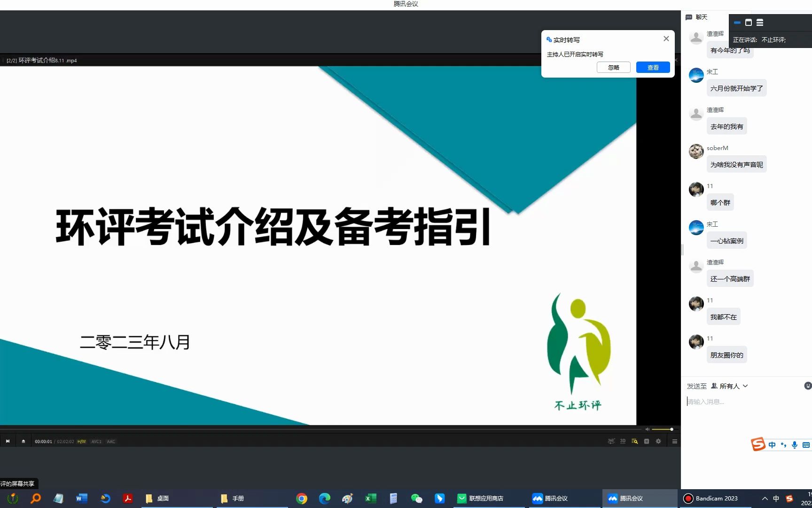Viewport: 812px width, 508px height.
Task: Open the playlist via the hamburger icon
Action: point(675,441)
